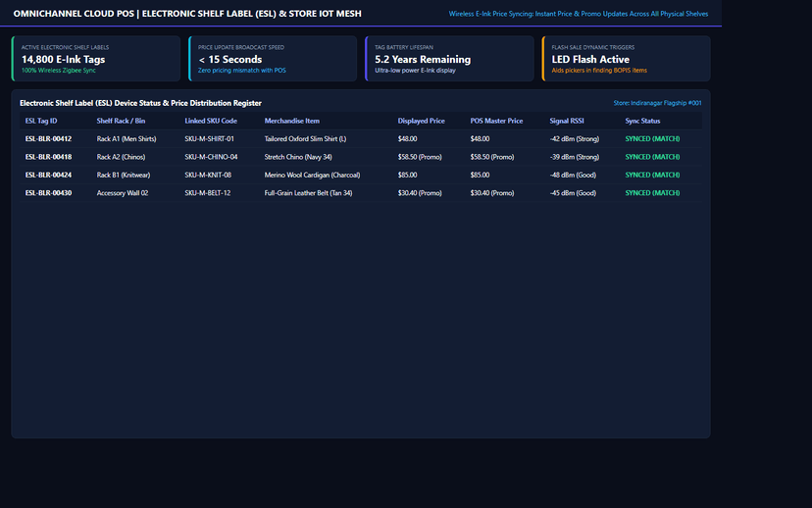Image resolution: width=812 pixels, height=508 pixels.
Task: Click SKU-M-KNIT-08 code
Action: coord(208,175)
